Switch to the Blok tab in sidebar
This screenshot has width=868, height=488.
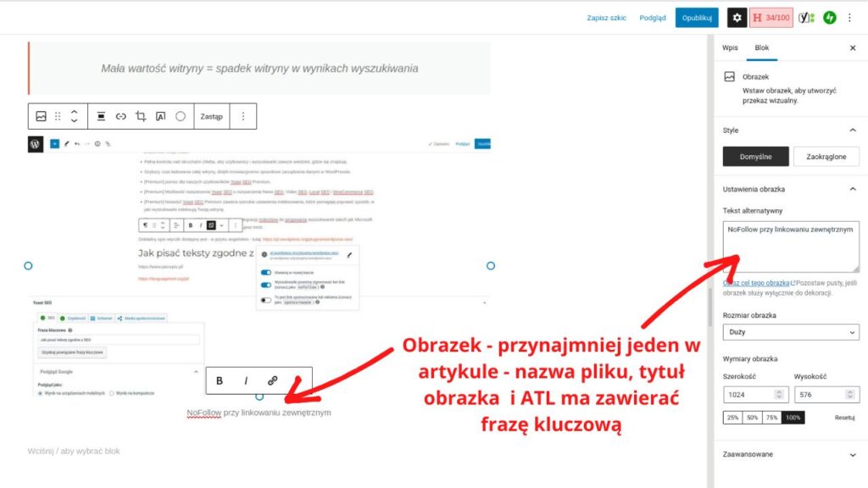pos(760,48)
